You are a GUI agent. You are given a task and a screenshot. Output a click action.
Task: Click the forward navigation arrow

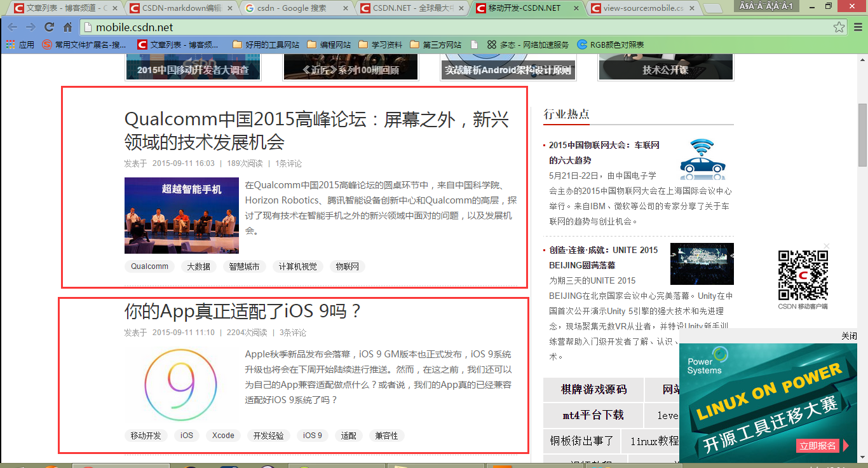pyautogui.click(x=30, y=27)
